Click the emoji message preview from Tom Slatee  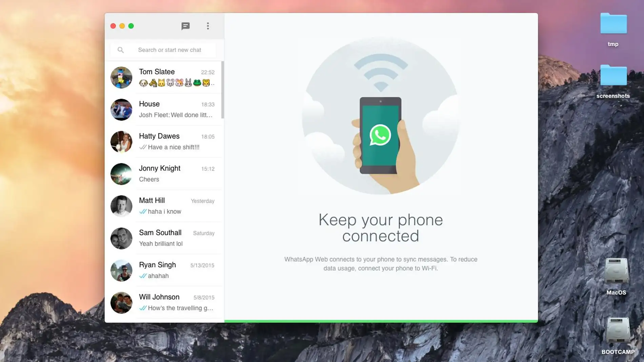(x=177, y=83)
